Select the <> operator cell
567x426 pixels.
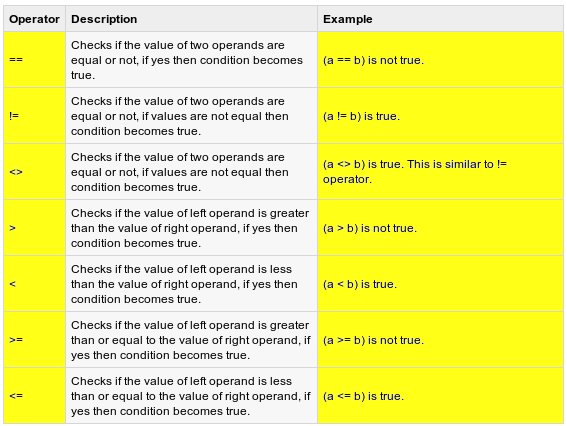[x=34, y=172]
